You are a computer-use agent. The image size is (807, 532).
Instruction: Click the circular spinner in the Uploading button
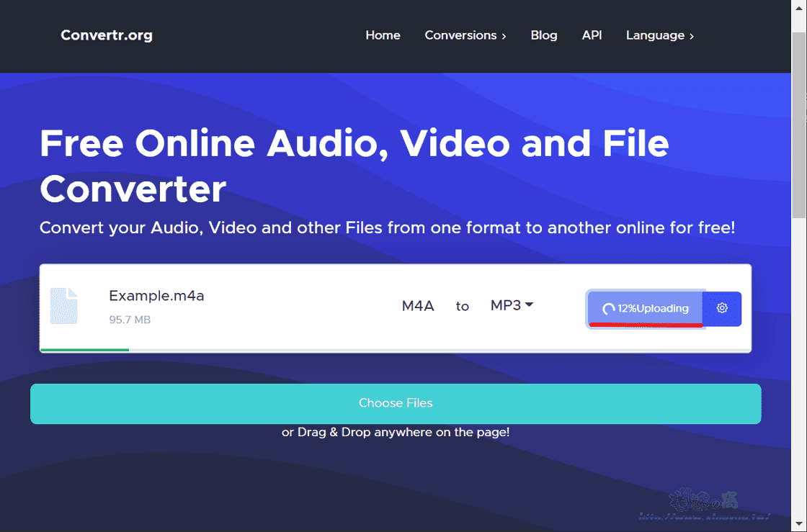(607, 308)
